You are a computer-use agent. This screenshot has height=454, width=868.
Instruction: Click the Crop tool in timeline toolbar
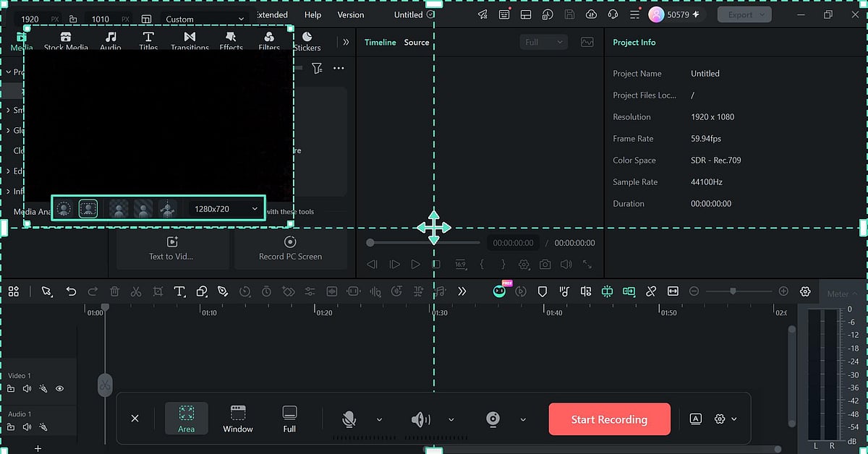point(158,291)
